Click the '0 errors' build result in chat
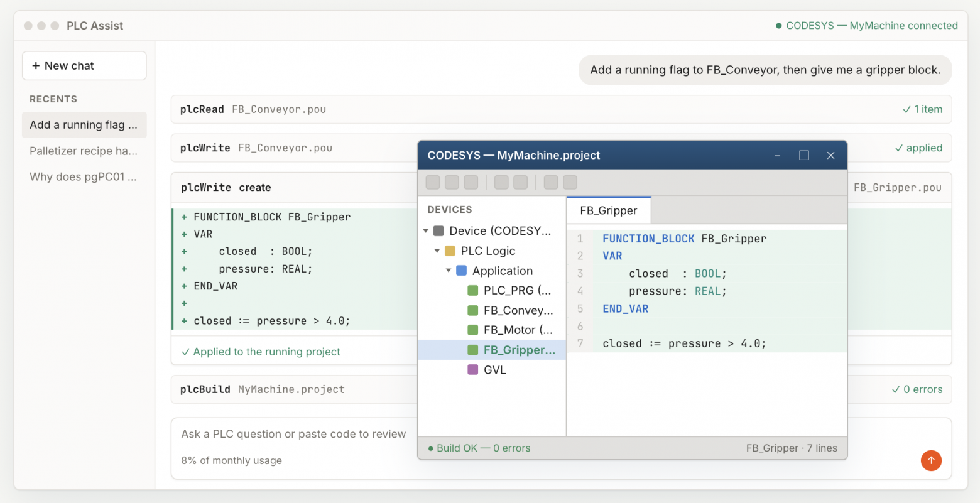The height and width of the screenshot is (503, 980). (x=917, y=389)
